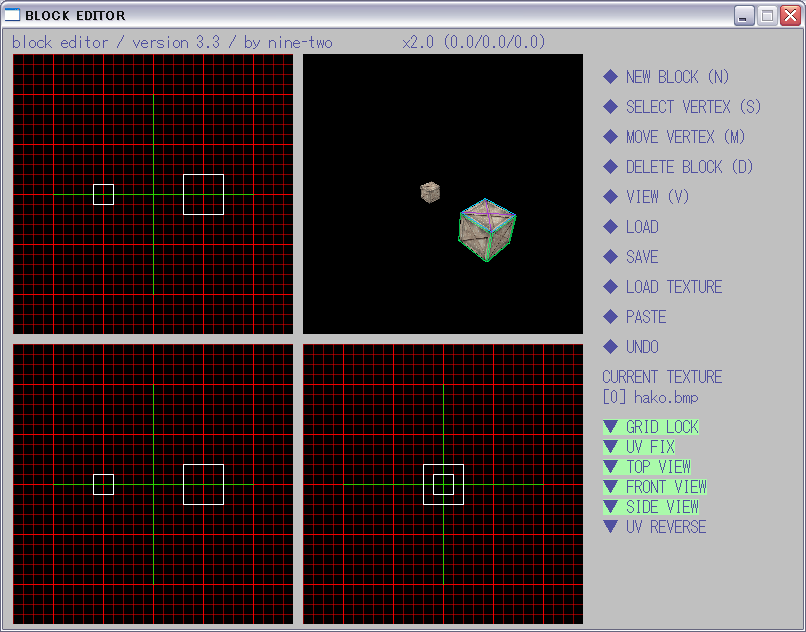
Task: Click the small white square in top-left grid
Action: tap(103, 194)
